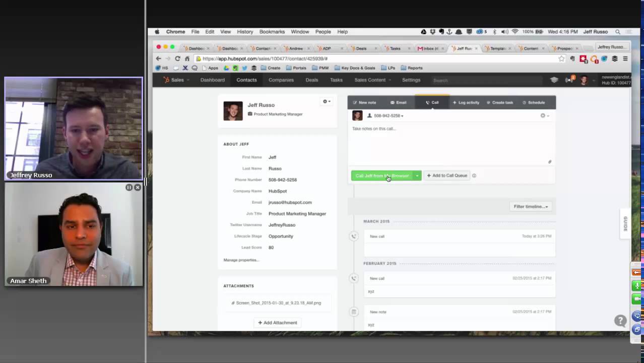Open the PMM bookmark folder
This screenshot has width=644, height=363.
click(x=320, y=68)
